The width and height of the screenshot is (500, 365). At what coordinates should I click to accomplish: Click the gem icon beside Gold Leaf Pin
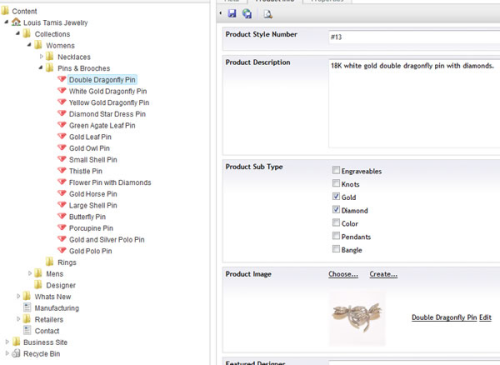pos(62,136)
